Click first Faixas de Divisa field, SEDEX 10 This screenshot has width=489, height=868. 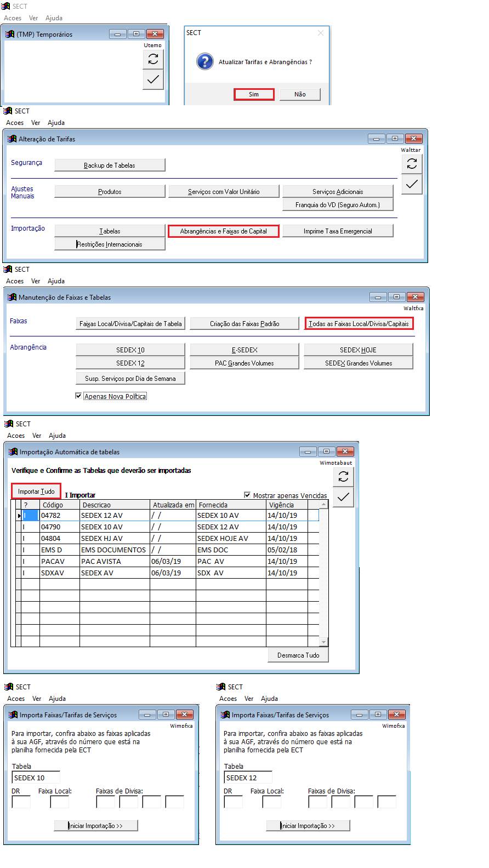(x=105, y=802)
